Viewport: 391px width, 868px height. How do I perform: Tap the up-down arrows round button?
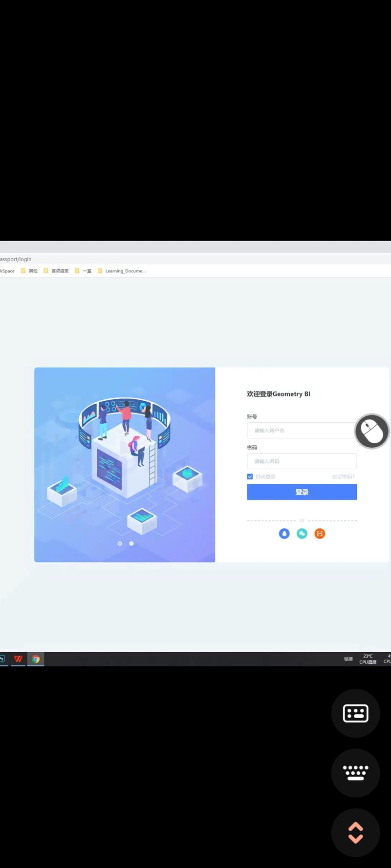pos(356,833)
